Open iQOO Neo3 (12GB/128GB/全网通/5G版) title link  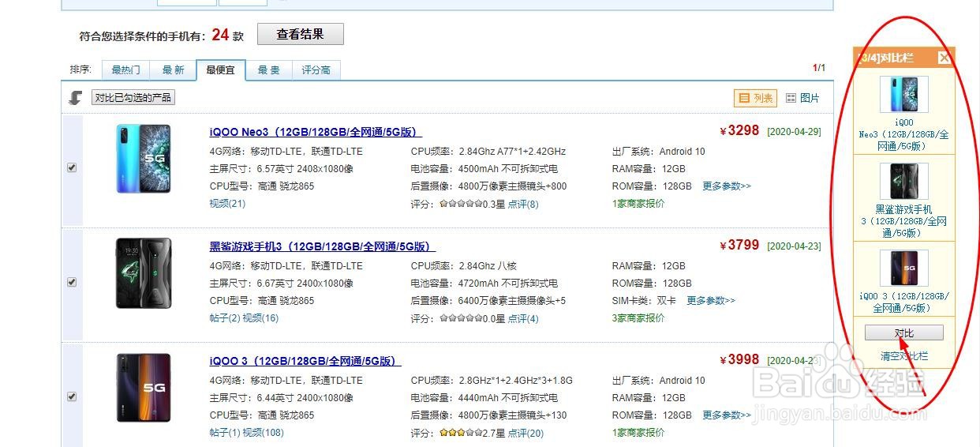(x=316, y=132)
